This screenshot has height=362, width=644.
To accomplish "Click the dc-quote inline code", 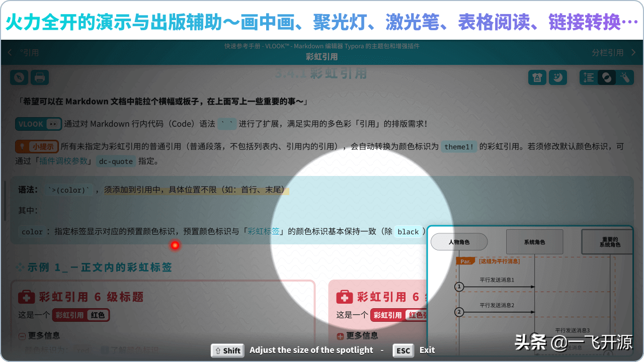I will pyautogui.click(x=116, y=161).
